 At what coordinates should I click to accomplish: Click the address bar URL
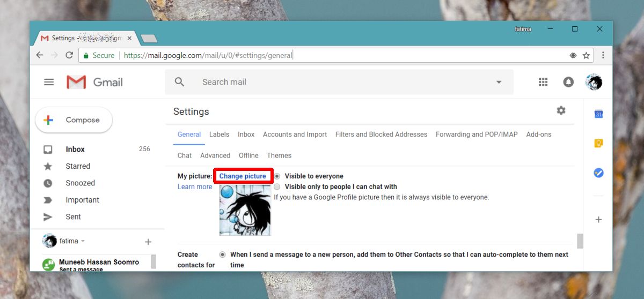208,55
